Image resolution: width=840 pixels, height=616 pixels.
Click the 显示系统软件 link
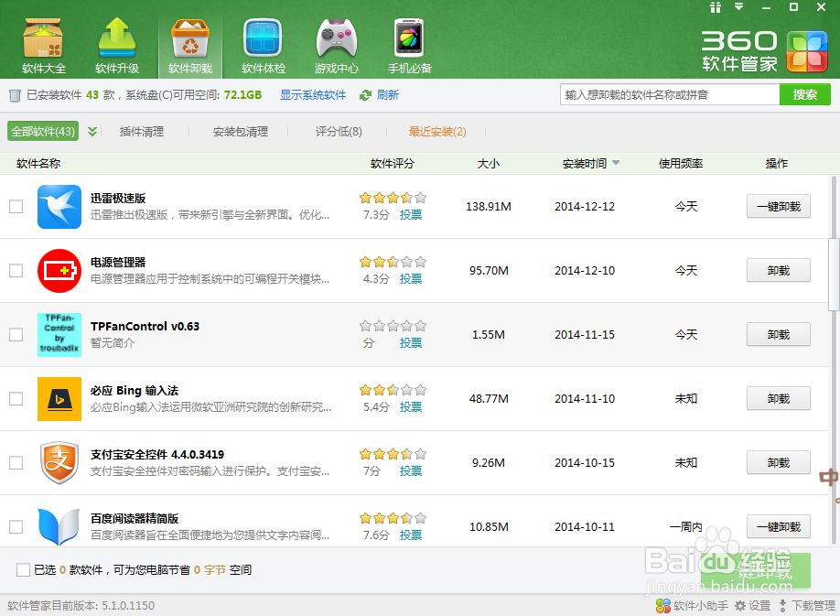pyautogui.click(x=313, y=94)
